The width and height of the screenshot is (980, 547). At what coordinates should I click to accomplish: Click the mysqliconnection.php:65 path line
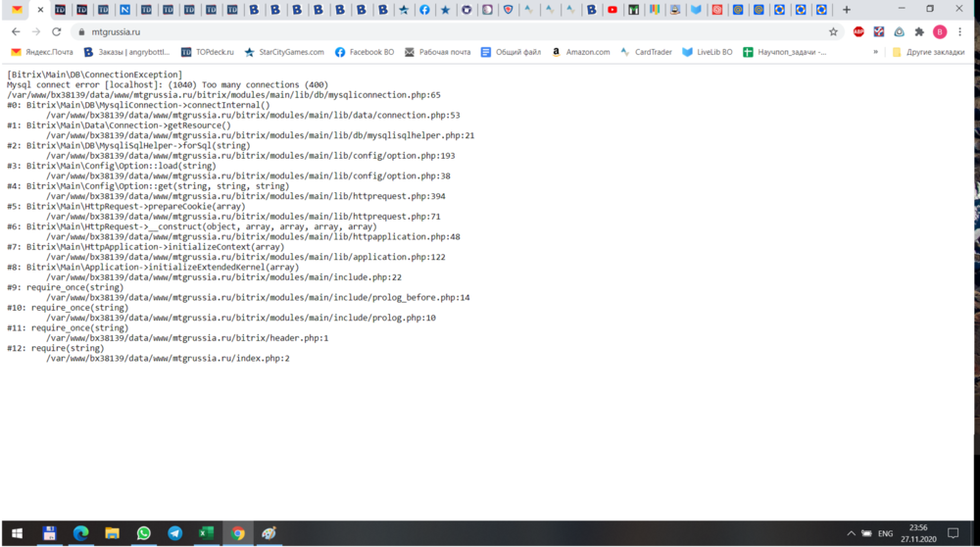point(223,95)
